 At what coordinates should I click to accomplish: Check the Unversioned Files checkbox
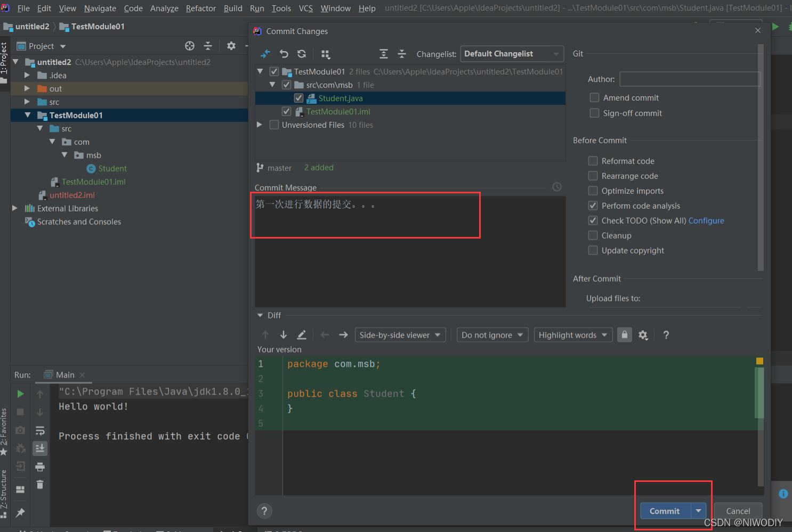point(274,125)
